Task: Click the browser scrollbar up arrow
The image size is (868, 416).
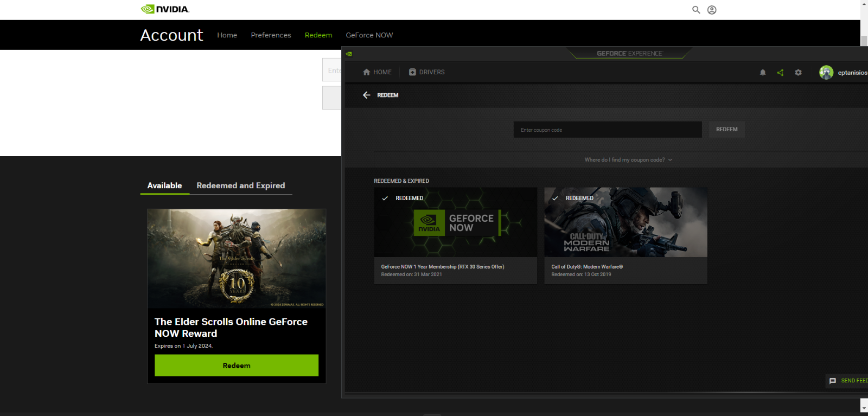Action: click(864, 4)
